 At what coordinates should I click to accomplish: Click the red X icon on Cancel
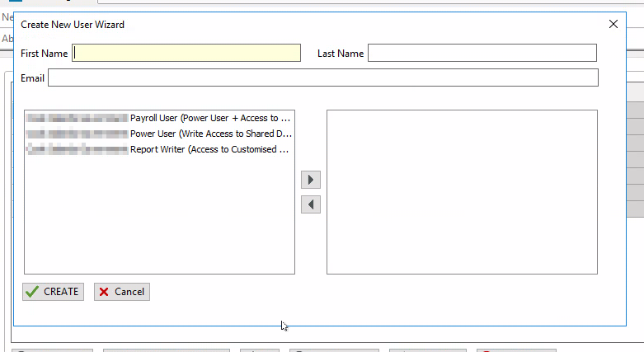coord(103,292)
